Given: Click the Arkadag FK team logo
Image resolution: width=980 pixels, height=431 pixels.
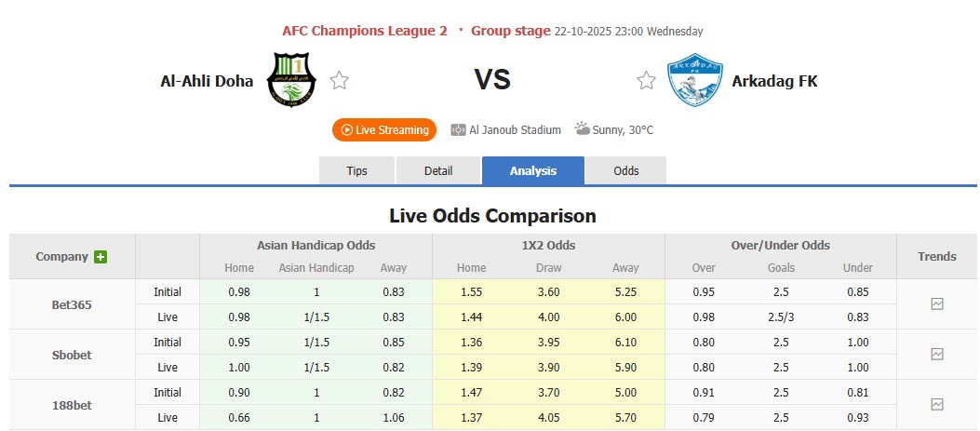Looking at the screenshot, I should (x=694, y=81).
